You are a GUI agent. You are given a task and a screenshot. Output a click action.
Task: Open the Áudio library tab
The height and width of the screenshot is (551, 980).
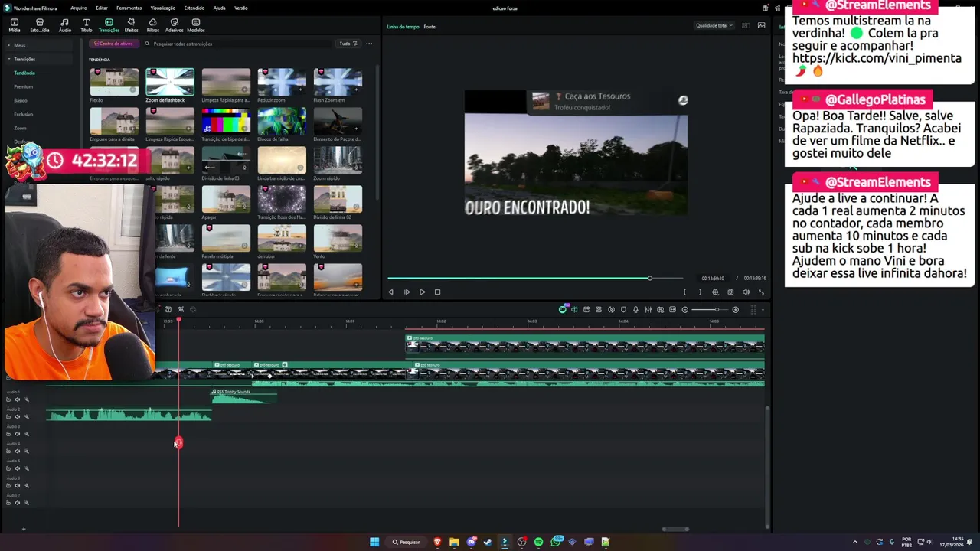64,25
